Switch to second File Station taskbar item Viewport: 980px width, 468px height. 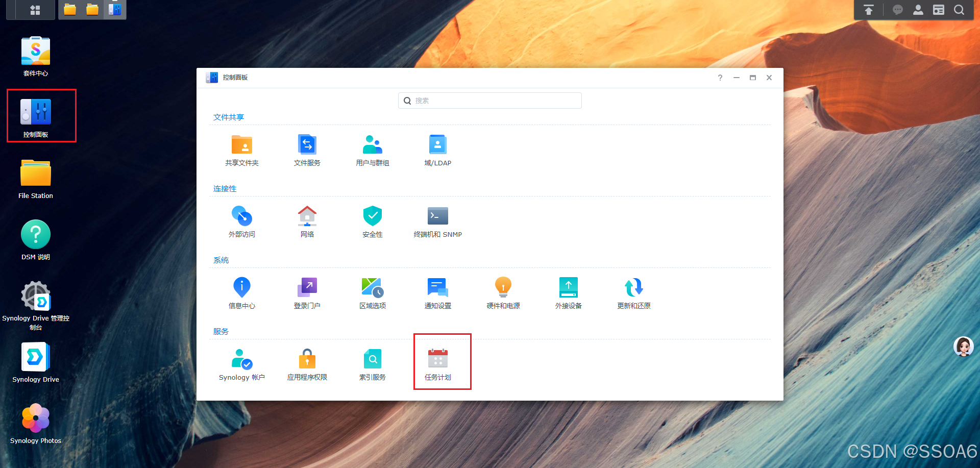[x=92, y=10]
